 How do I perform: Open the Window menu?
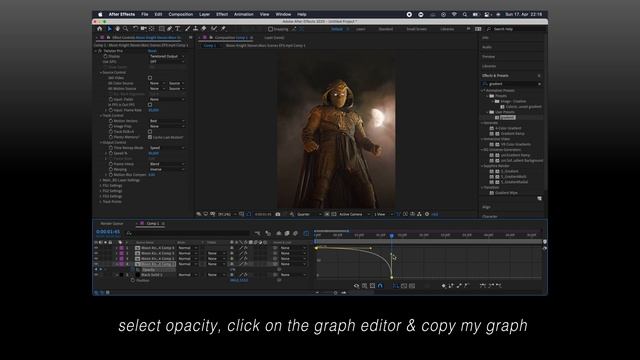tap(283, 14)
